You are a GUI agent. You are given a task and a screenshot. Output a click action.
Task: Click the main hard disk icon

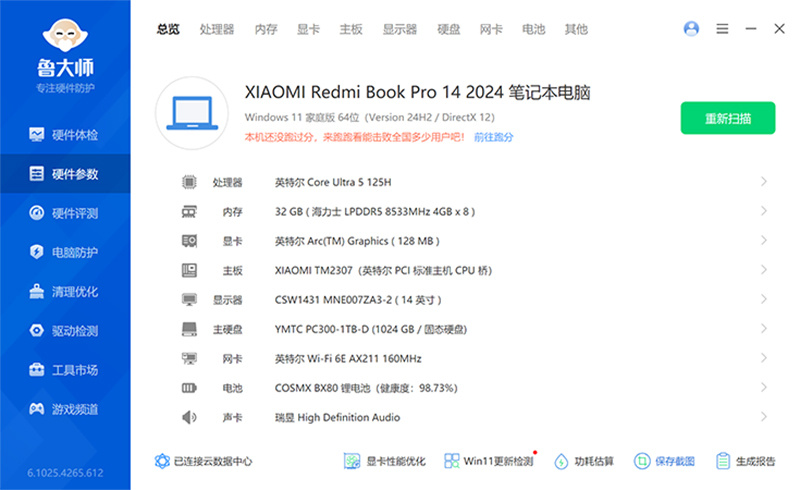tap(189, 329)
